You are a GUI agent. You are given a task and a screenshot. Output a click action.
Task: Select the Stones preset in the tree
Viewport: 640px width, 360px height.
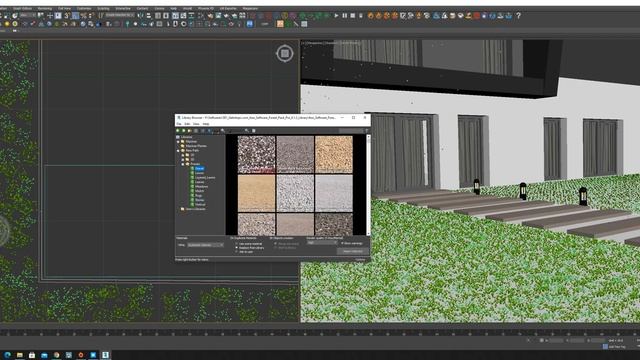[200, 200]
